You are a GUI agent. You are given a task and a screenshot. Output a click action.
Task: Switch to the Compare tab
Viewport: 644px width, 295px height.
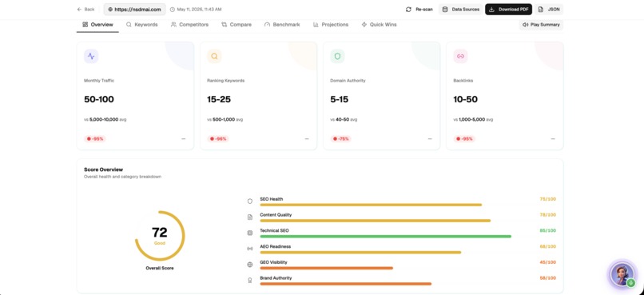pyautogui.click(x=237, y=25)
